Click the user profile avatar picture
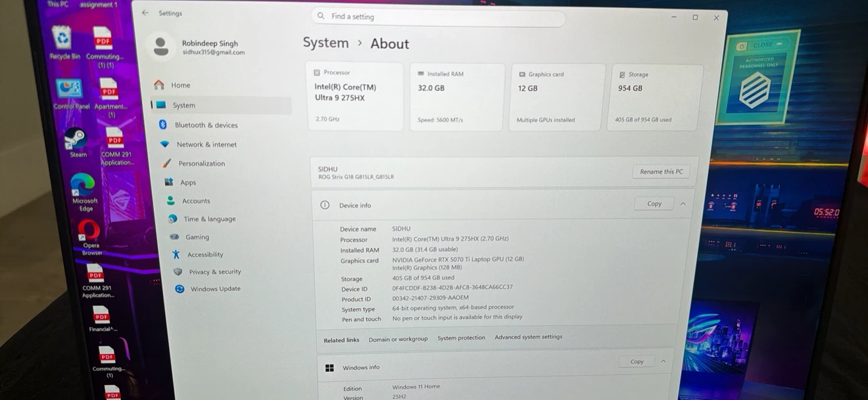This screenshot has width=868, height=400. [x=160, y=45]
